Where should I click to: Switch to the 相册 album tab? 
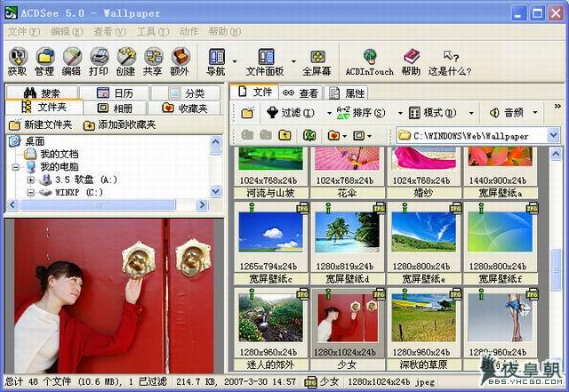(115, 108)
